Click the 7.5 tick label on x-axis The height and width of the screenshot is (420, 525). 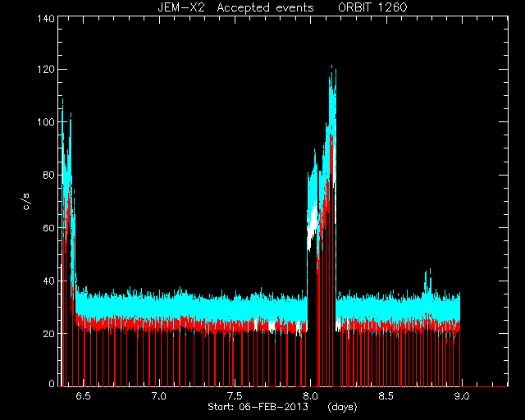(x=235, y=396)
